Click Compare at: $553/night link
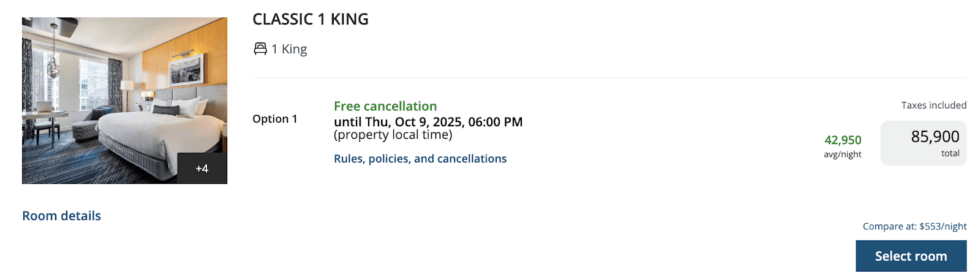The image size is (980, 279). 915,226
